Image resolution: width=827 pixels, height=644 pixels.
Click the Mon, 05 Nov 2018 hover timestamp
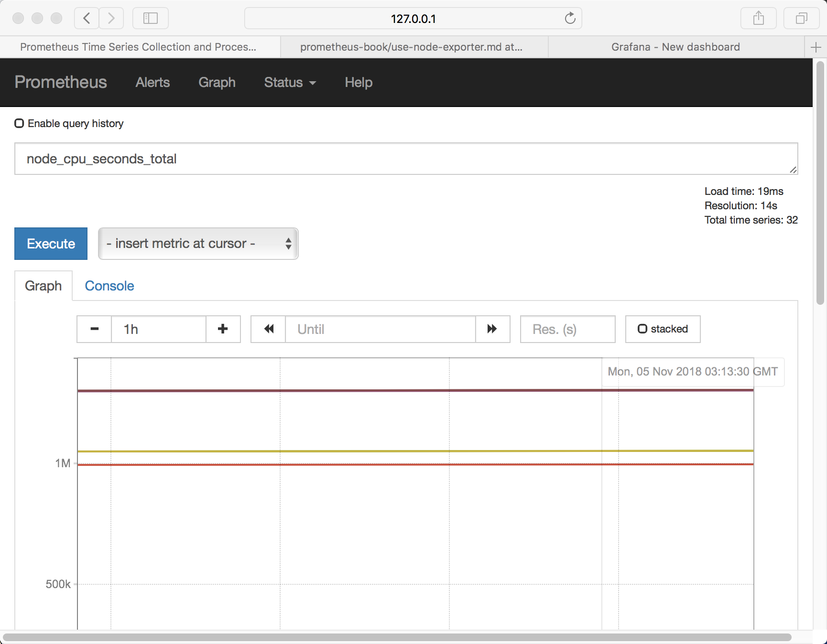point(693,372)
